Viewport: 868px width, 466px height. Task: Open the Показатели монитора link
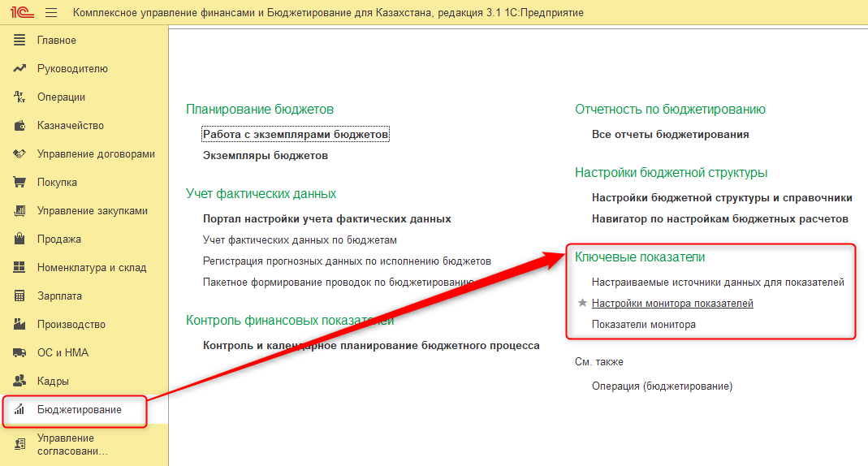[x=643, y=324]
